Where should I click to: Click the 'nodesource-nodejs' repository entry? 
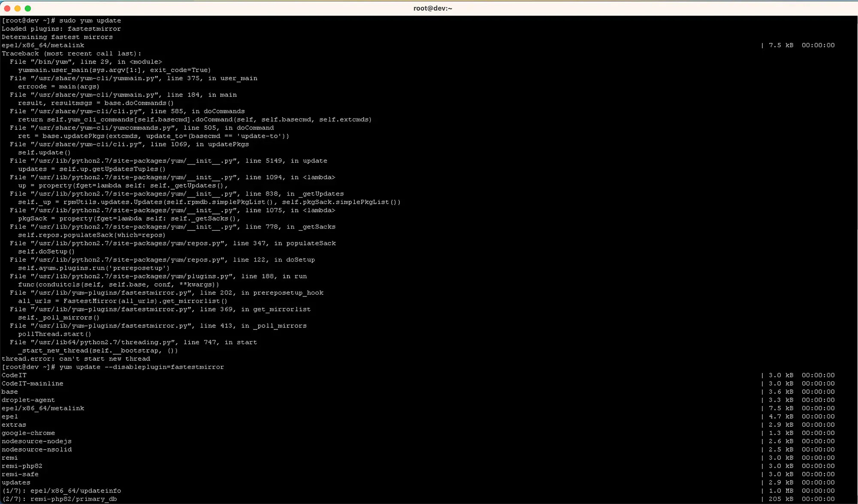[x=37, y=441]
